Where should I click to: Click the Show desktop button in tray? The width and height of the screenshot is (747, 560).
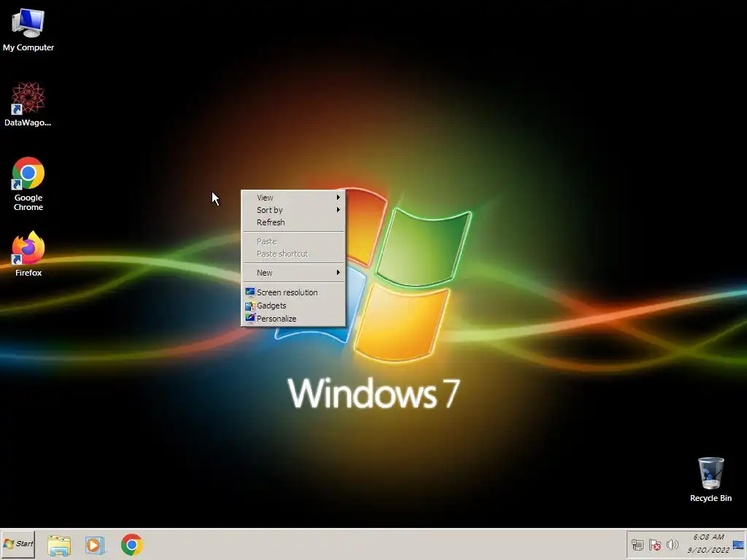coord(738,544)
